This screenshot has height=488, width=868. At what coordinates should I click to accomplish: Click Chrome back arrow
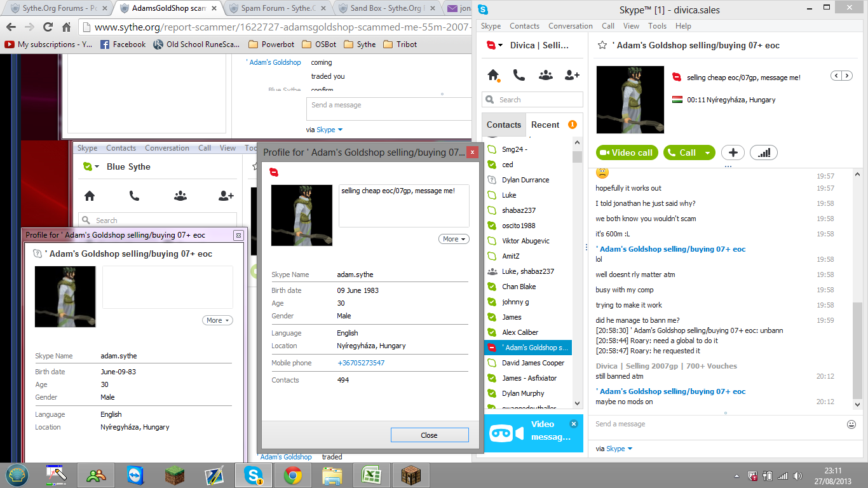tap(11, 27)
